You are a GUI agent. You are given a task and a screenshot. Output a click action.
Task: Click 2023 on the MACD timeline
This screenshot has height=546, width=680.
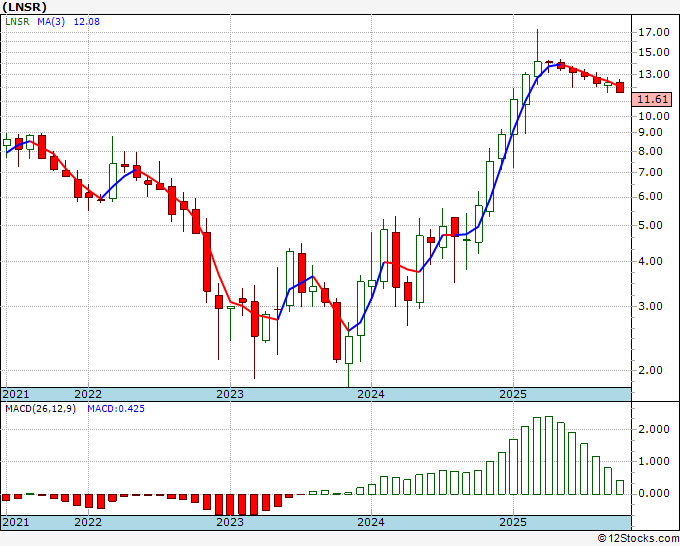[230, 522]
